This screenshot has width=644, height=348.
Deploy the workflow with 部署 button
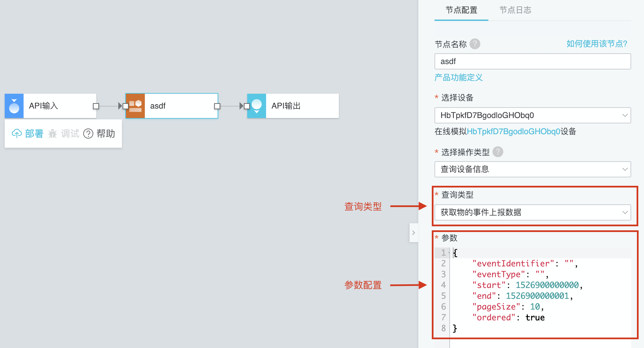point(28,134)
